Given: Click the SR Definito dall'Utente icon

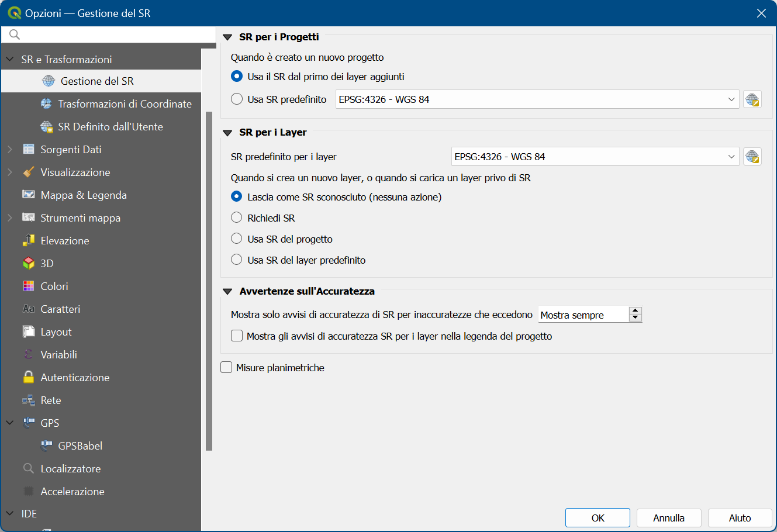Looking at the screenshot, I should (46, 127).
